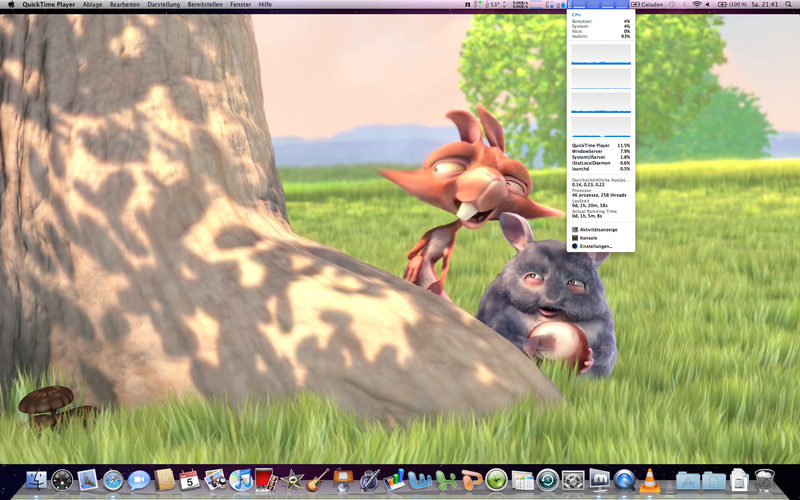Image resolution: width=800 pixels, height=500 pixels.
Task: Launch Mail stamp icon in Dock
Action: pos(88,480)
